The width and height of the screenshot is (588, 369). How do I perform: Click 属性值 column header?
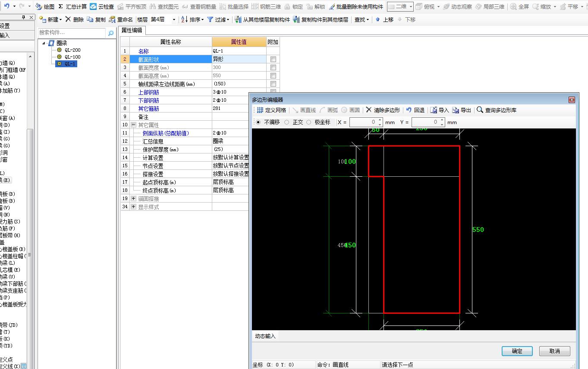click(239, 42)
